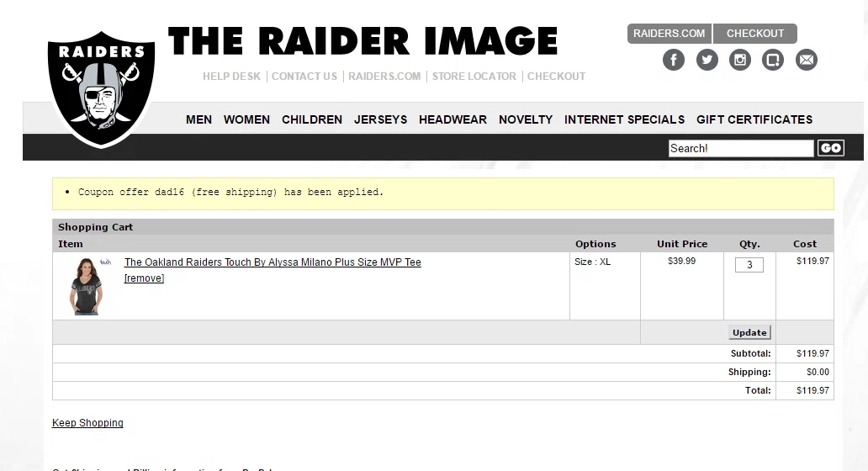The height and width of the screenshot is (471, 868).
Task: Click the Shipping $0.00 value
Action: pyautogui.click(x=818, y=372)
